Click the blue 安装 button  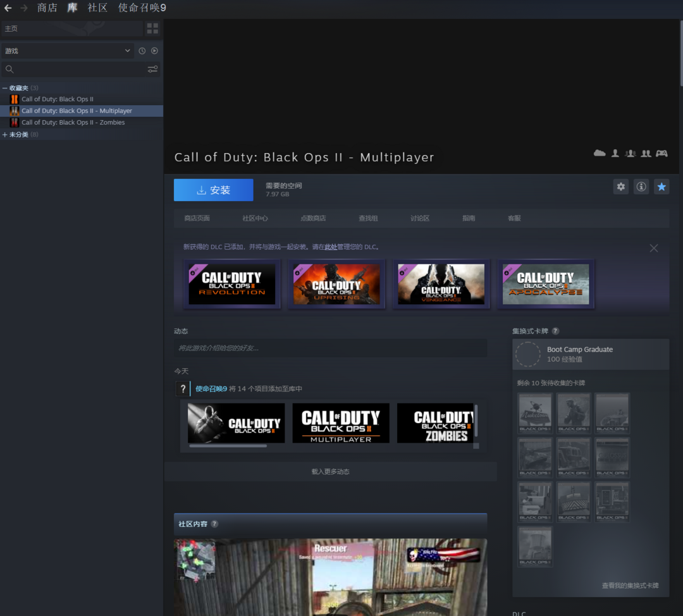(x=214, y=190)
